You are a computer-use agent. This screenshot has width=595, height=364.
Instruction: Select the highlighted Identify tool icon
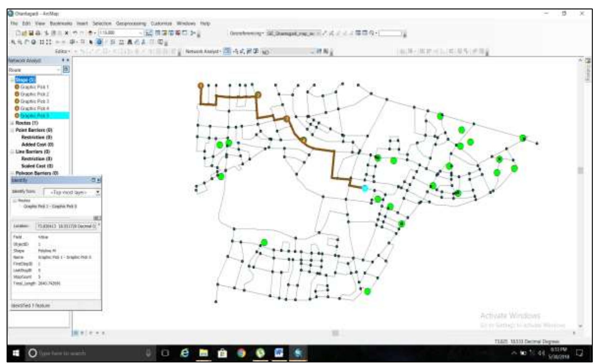coord(99,42)
